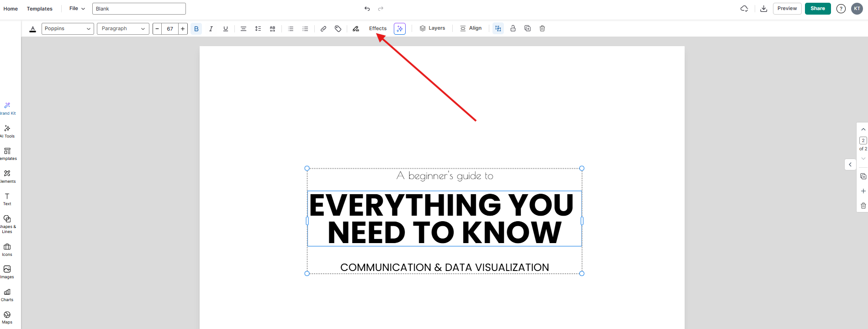Click the undo arrow

point(367,9)
